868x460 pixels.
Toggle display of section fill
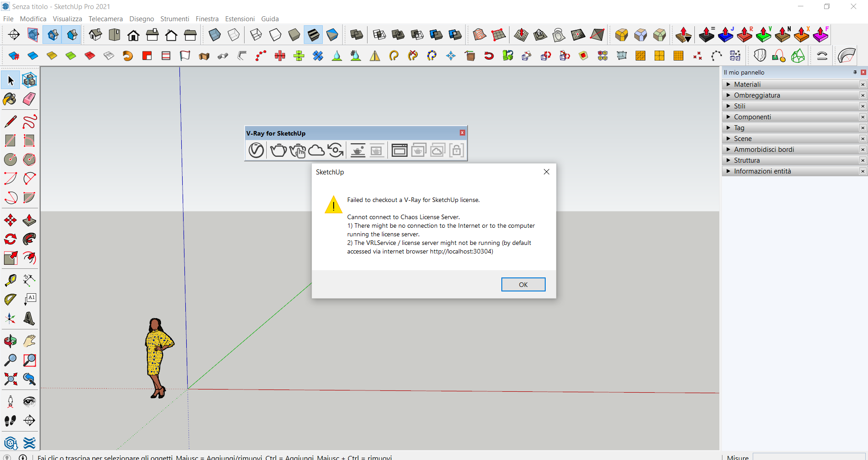point(72,35)
